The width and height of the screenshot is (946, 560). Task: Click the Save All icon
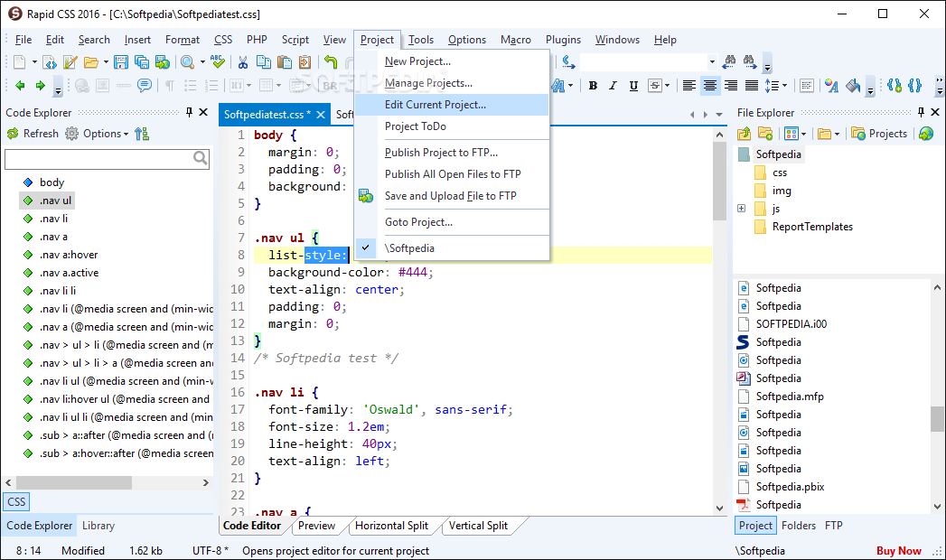[142, 62]
